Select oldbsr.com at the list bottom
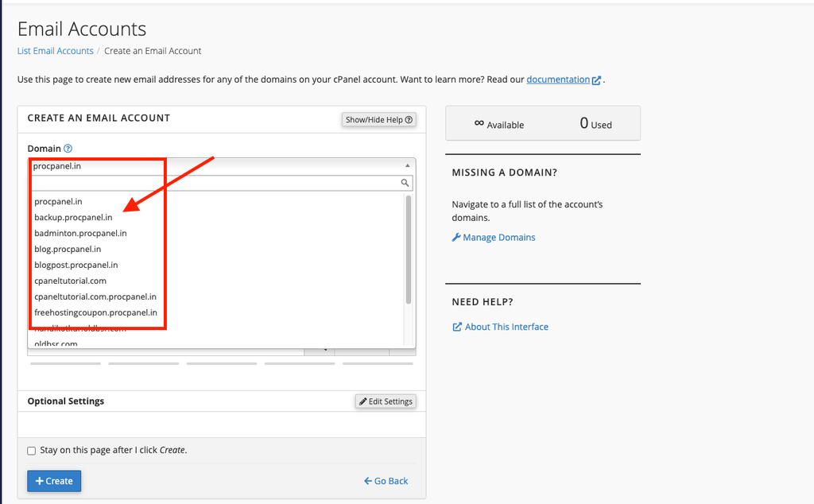The image size is (814, 504). tap(56, 343)
